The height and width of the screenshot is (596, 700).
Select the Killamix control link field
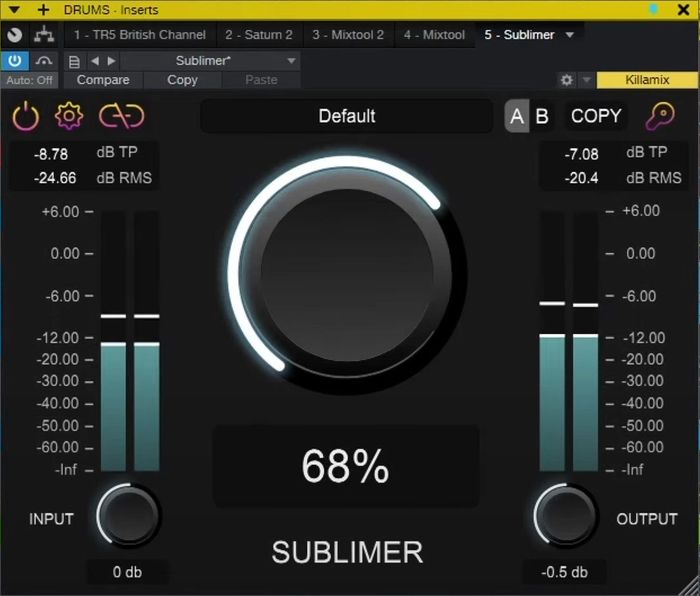tap(647, 80)
